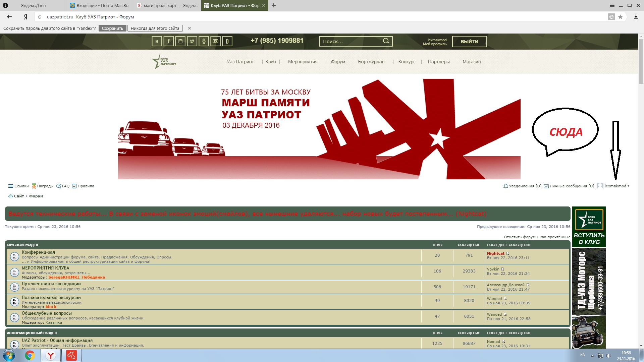Open the YouTube social icon

[215, 41]
